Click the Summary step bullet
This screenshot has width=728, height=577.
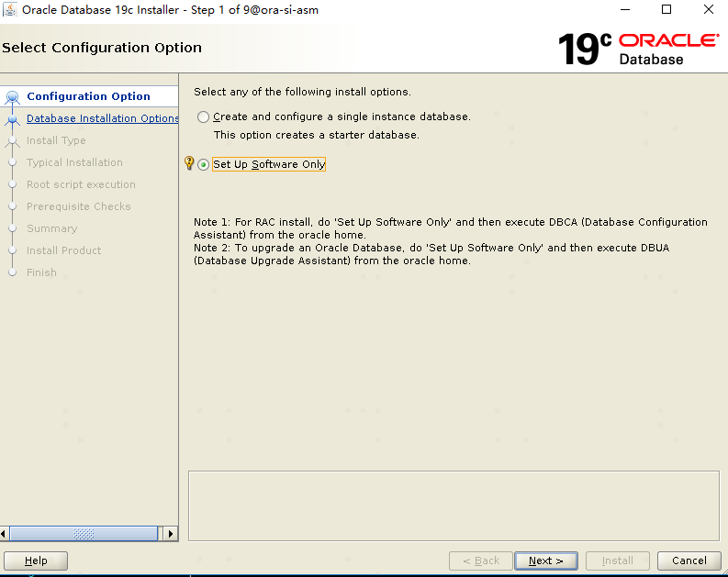click(x=13, y=228)
